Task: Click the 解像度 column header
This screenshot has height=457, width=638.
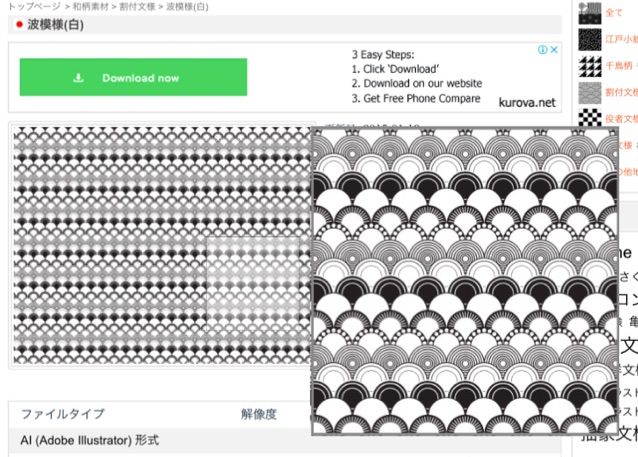Action: 259,414
